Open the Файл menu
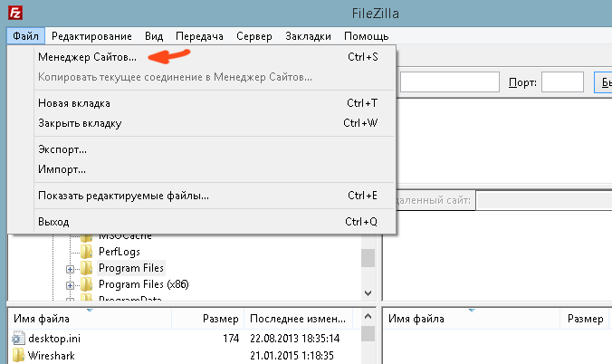 coord(25,36)
